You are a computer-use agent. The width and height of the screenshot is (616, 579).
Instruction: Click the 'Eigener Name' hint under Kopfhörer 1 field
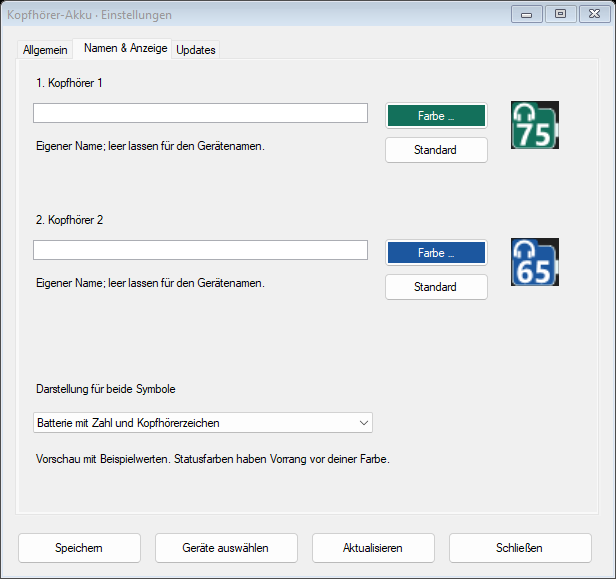pyautogui.click(x=150, y=146)
